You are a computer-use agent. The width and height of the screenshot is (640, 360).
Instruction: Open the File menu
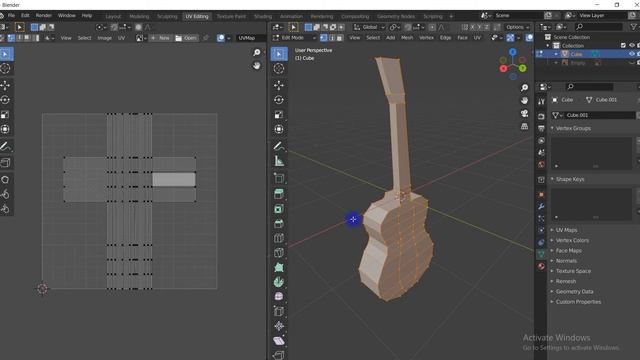point(11,16)
